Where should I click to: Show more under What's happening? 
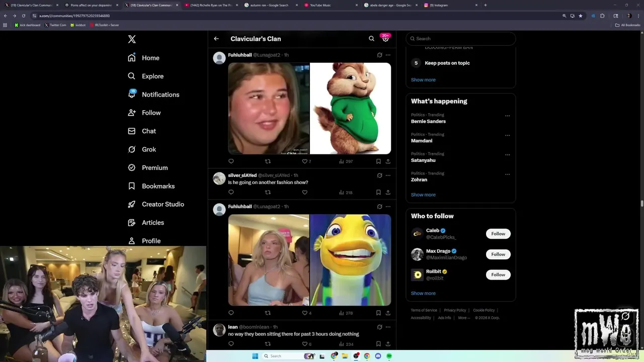pos(423,195)
